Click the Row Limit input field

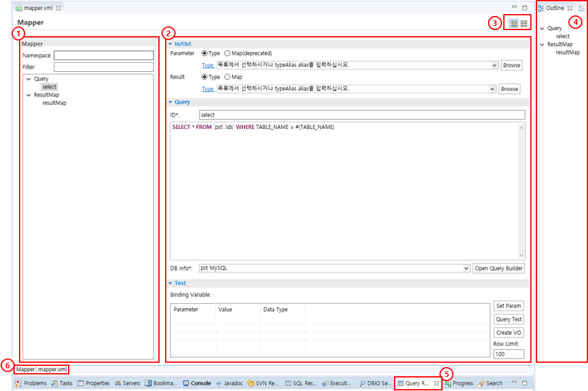tap(508, 354)
